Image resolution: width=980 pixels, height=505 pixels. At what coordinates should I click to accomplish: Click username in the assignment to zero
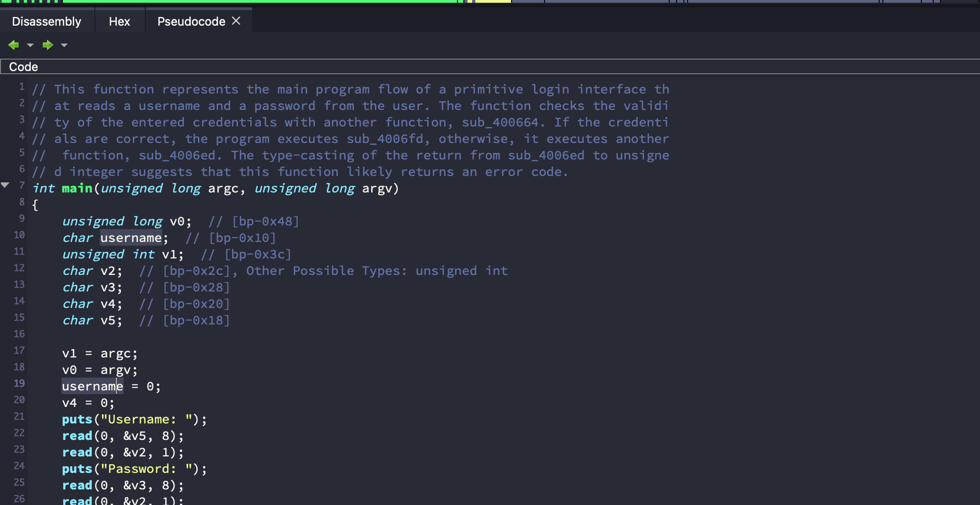(x=93, y=386)
